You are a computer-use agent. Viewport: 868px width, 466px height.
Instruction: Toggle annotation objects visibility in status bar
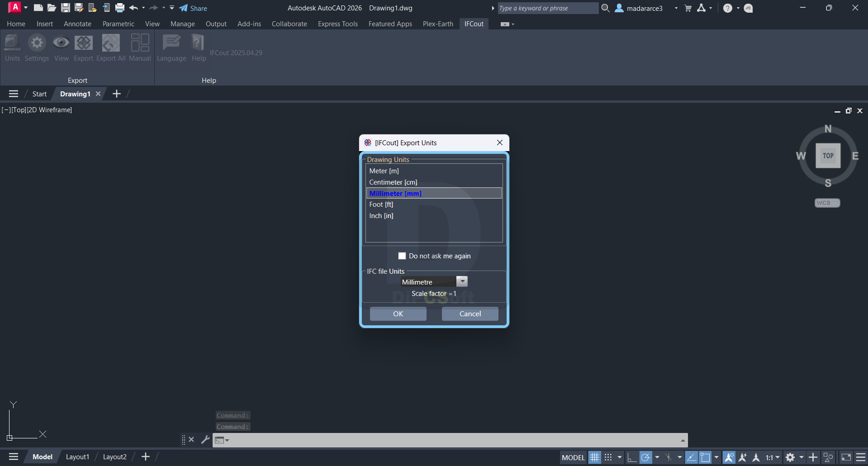point(729,457)
